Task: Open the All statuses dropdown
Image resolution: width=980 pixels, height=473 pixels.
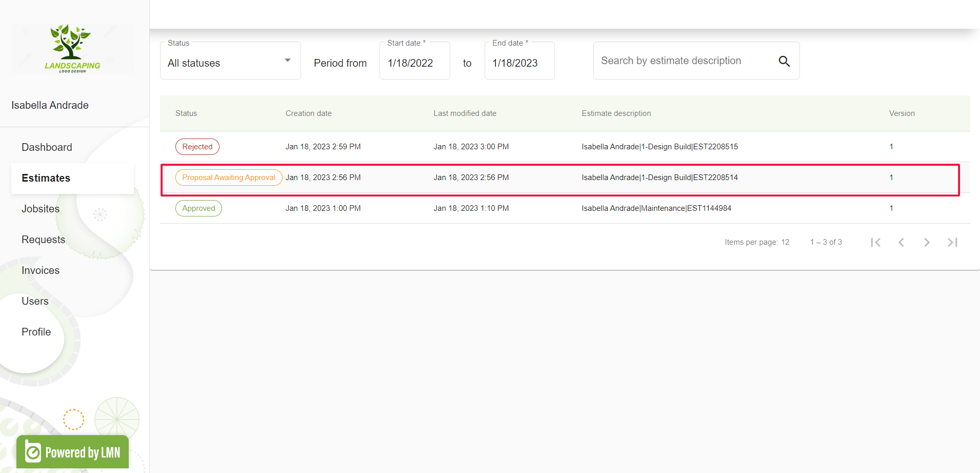Action: pos(230,61)
